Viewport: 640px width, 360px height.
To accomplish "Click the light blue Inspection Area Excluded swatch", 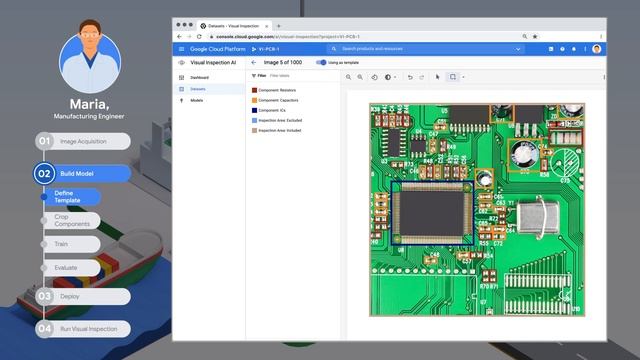I will [254, 120].
